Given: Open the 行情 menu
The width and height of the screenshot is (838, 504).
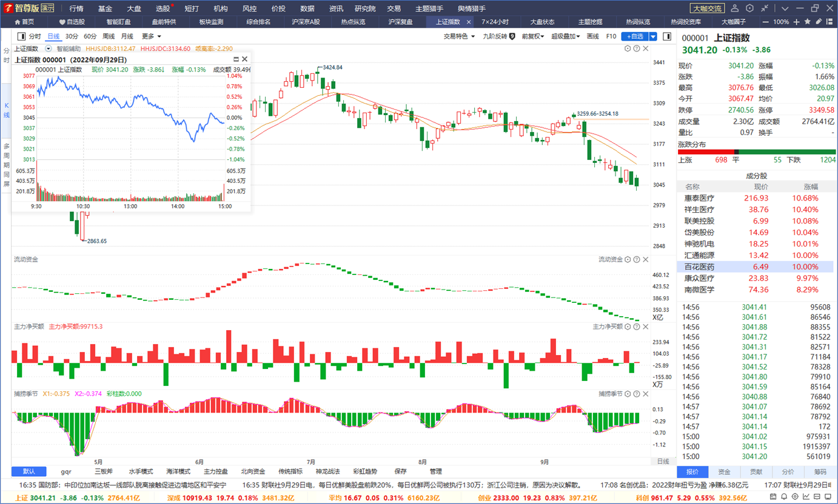Looking at the screenshot, I should 76,8.
